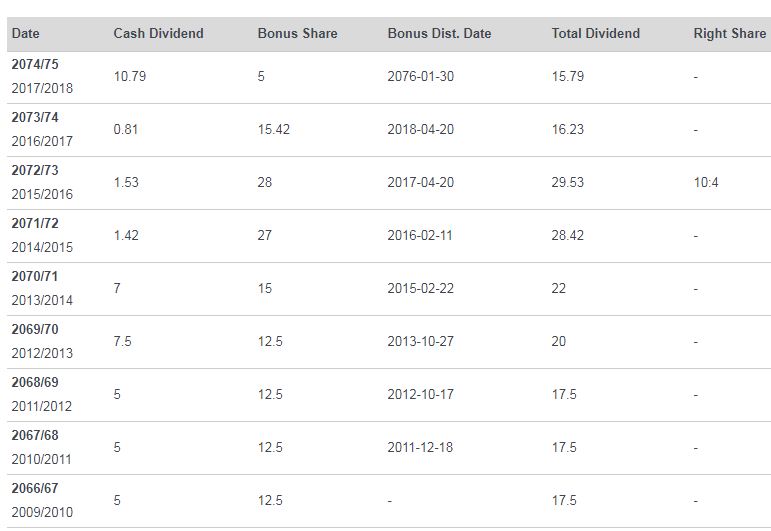Image resolution: width=771 pixels, height=531 pixels.
Task: Click bonus share value 15.42
Action: [x=273, y=130]
